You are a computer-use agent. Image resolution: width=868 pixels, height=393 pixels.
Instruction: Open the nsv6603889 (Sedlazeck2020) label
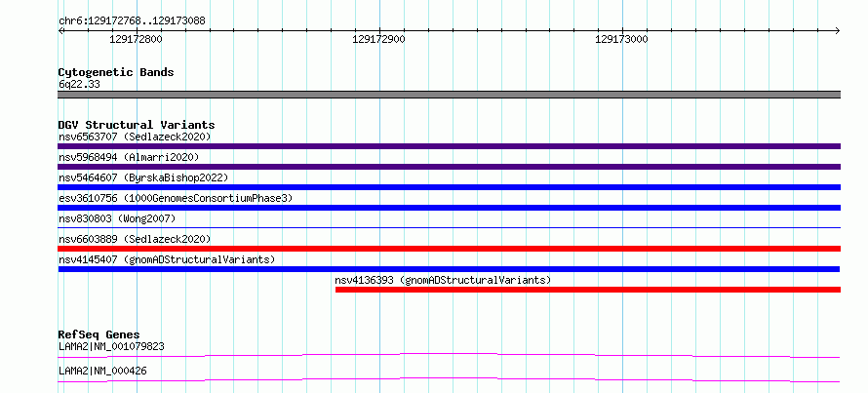tap(135, 239)
